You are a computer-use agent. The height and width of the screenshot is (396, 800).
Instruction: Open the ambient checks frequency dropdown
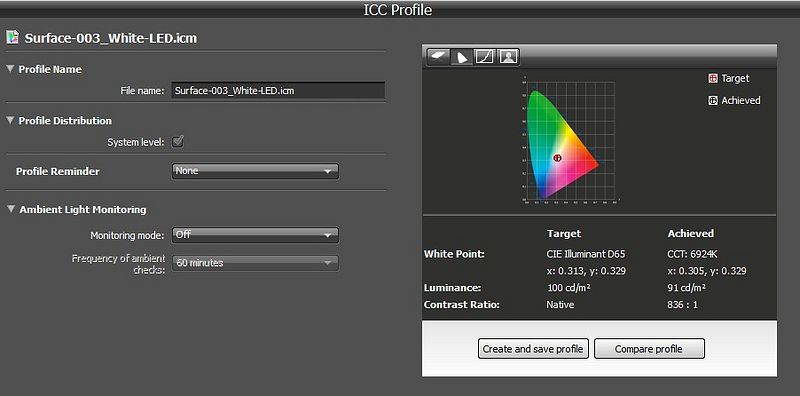(x=255, y=263)
